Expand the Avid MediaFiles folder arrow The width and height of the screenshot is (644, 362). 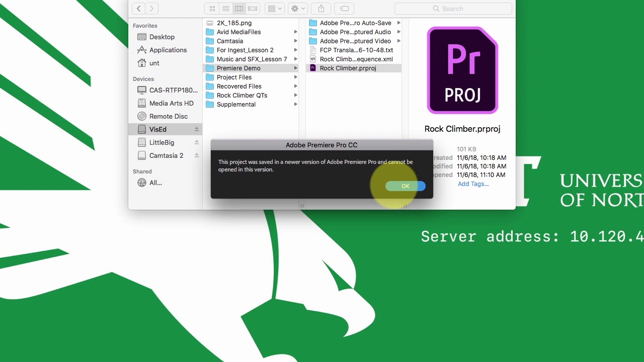296,32
